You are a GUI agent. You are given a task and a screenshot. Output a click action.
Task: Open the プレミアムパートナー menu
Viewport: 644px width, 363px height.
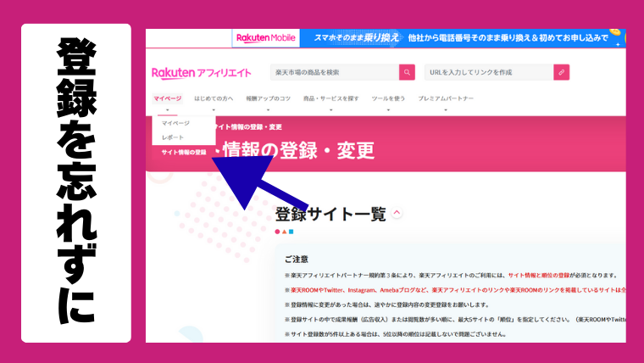(x=446, y=99)
